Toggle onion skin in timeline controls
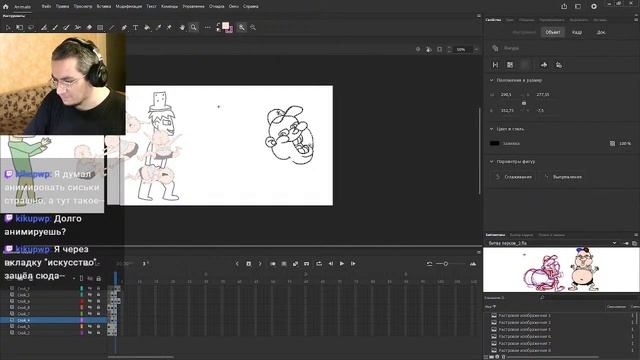The image size is (640, 360). [273, 264]
